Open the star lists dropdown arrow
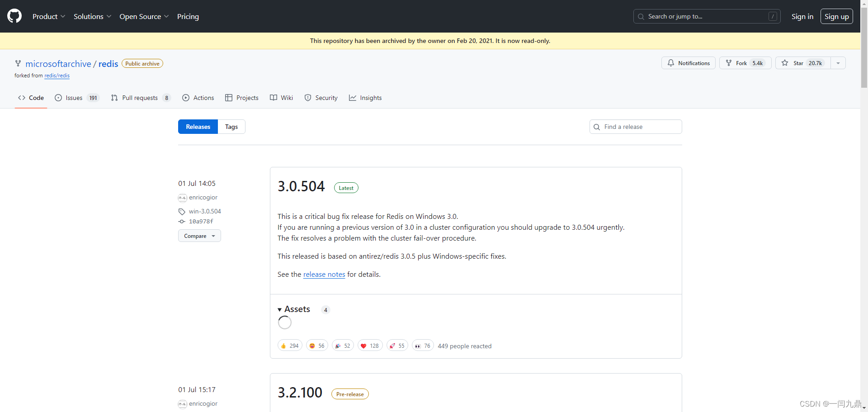This screenshot has width=868, height=412. [x=838, y=63]
